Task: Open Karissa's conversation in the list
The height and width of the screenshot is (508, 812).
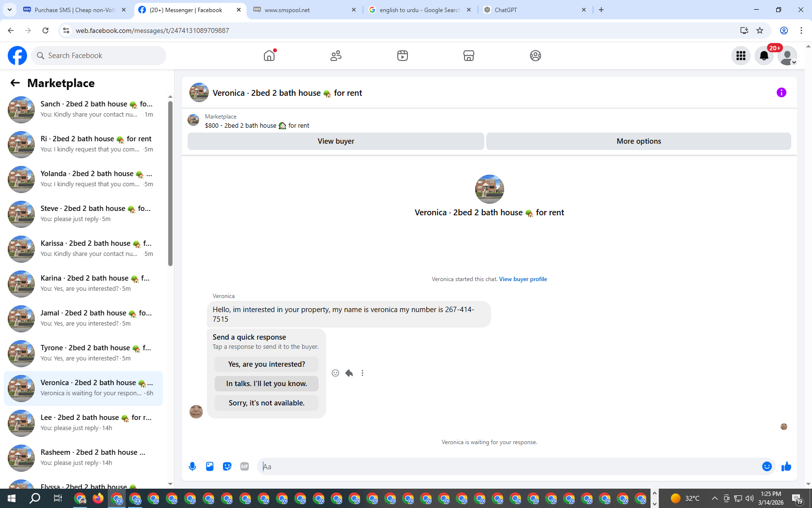Action: point(83,249)
